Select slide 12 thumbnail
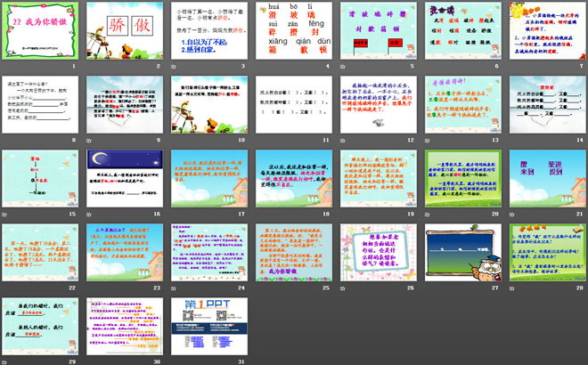This screenshot has width=588, height=365. point(379,104)
